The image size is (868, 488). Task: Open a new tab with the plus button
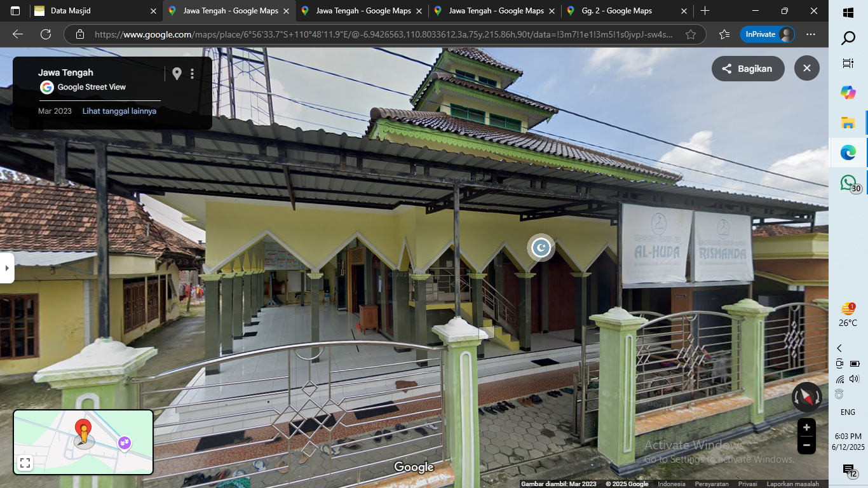point(705,11)
